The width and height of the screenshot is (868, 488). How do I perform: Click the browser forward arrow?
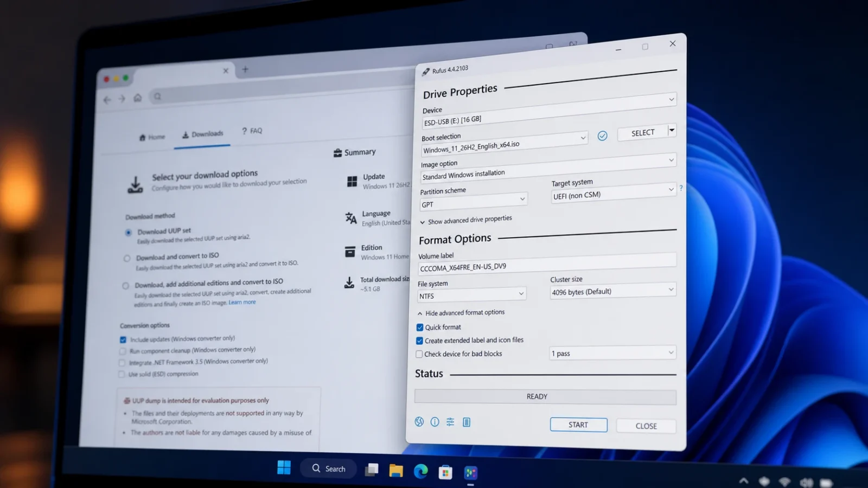122,99
